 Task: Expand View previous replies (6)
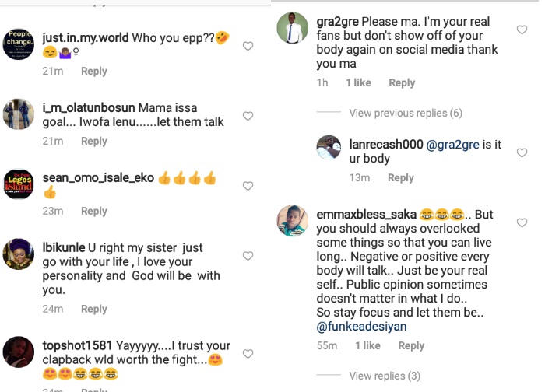pyautogui.click(x=406, y=113)
